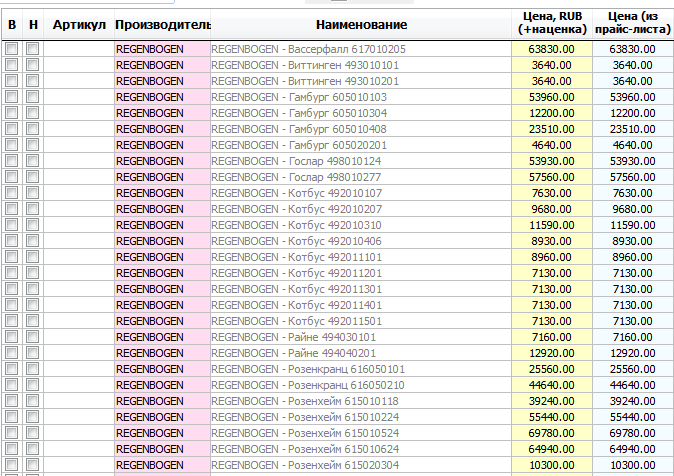Click the price-list value 64940.00
The image size is (674, 476).
coord(633,449)
